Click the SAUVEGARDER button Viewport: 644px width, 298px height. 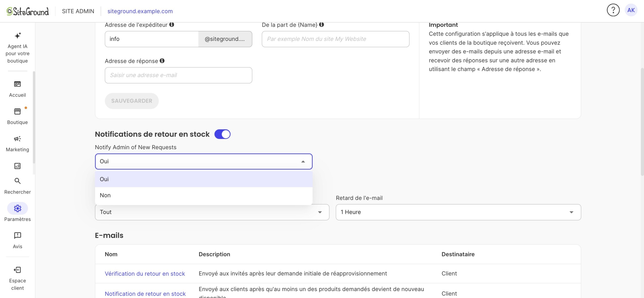point(132,101)
